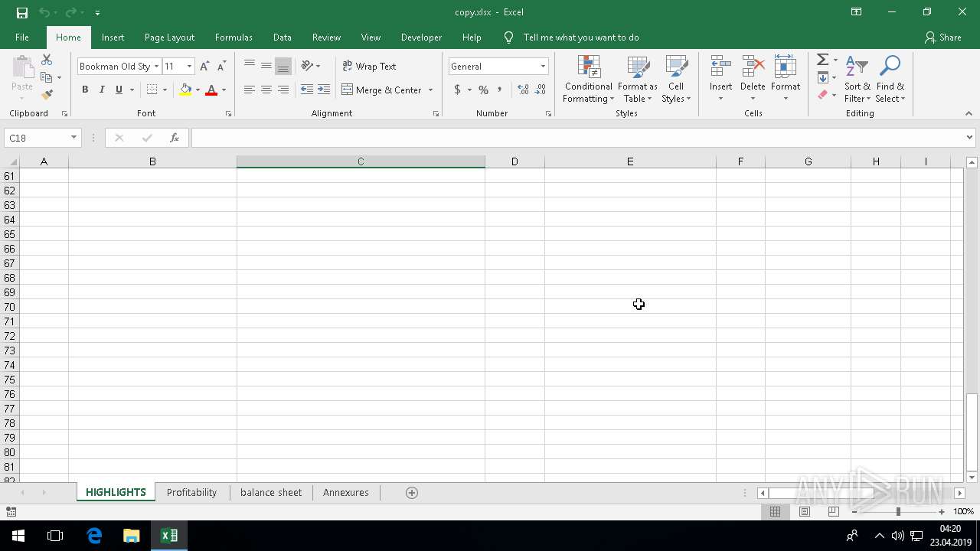Click Increase Decimal icon
Image resolution: width=980 pixels, height=551 pixels.
[524, 90]
